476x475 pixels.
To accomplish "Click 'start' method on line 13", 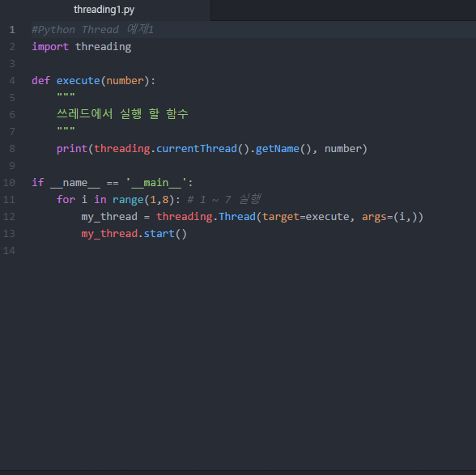I will point(159,234).
